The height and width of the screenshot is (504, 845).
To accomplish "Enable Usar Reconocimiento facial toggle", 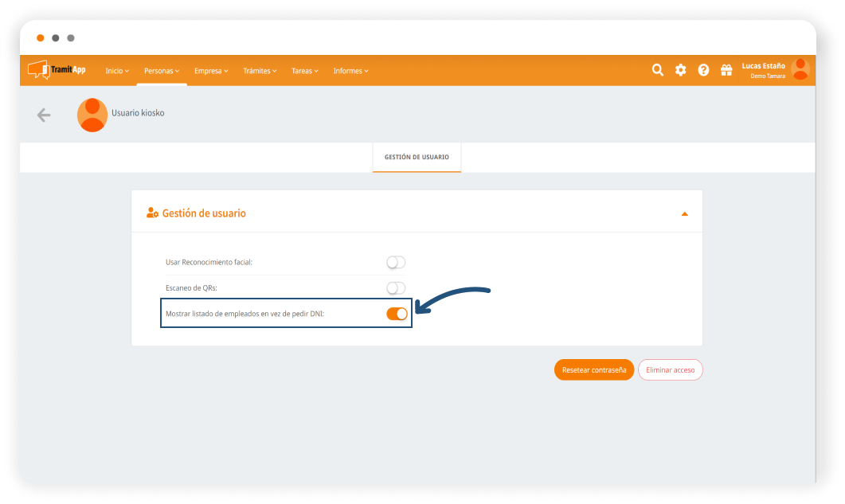I will (396, 262).
